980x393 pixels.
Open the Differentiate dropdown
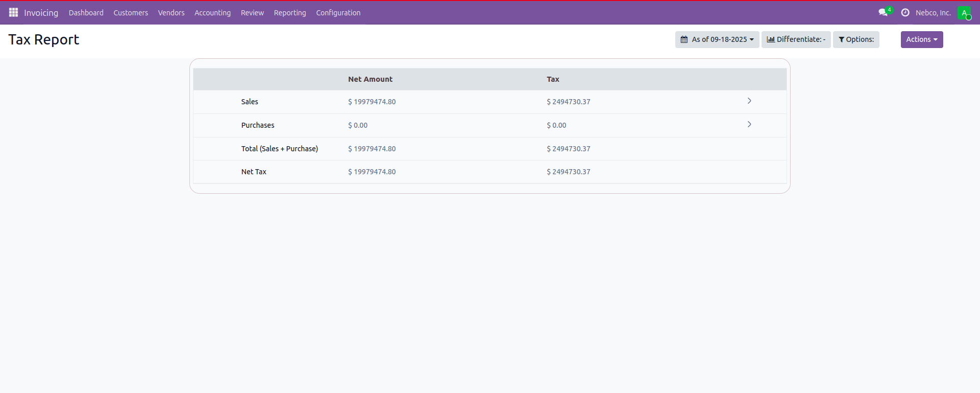pyautogui.click(x=796, y=39)
